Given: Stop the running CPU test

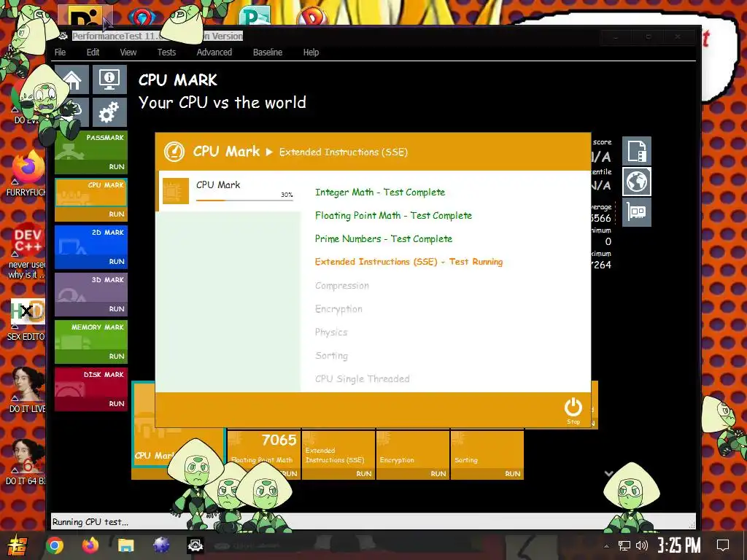Looking at the screenshot, I should (x=573, y=411).
